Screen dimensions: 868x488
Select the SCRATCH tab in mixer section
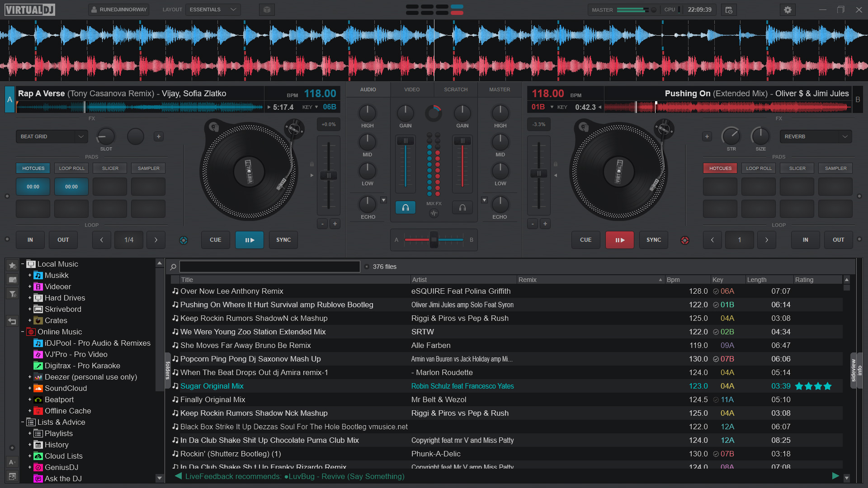click(455, 89)
